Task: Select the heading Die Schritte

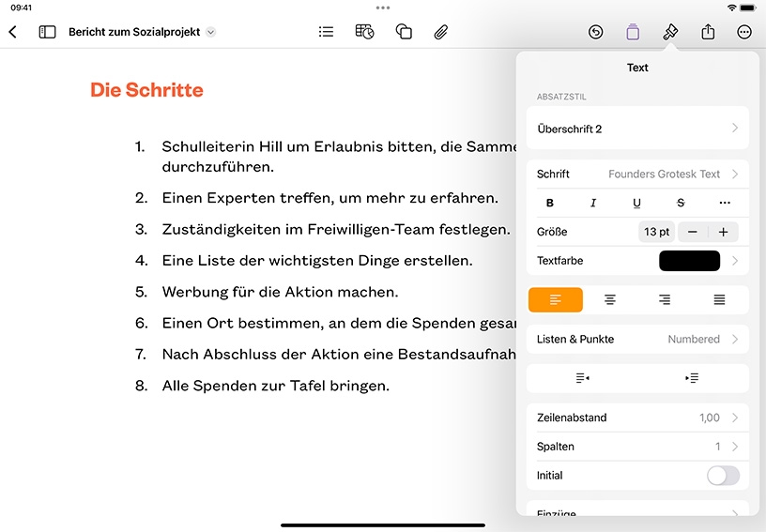Action: pyautogui.click(x=146, y=90)
